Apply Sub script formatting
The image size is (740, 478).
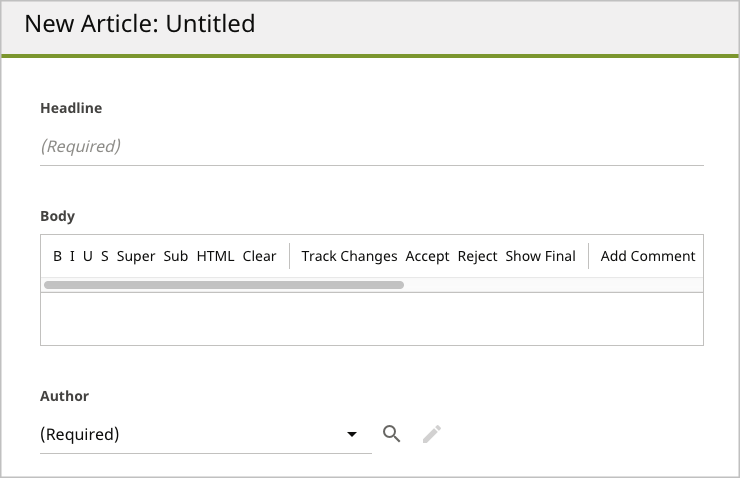tap(176, 256)
